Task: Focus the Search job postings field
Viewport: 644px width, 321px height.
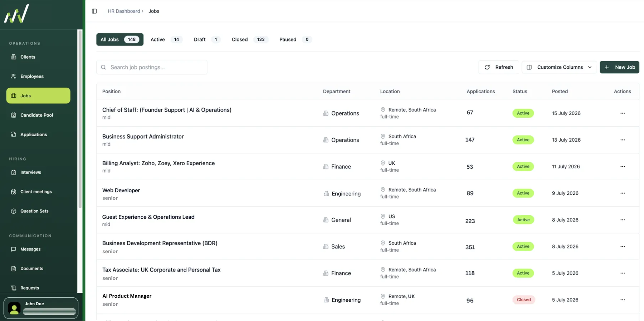Action: tap(152, 67)
